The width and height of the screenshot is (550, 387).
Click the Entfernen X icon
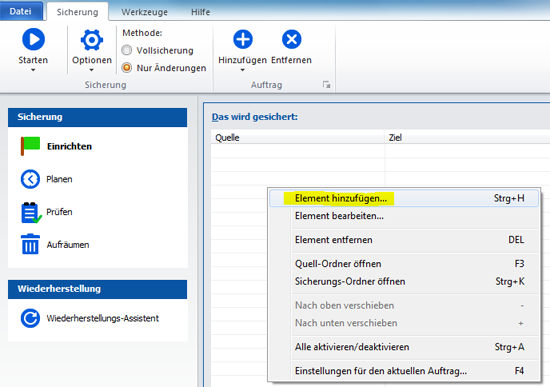[291, 39]
